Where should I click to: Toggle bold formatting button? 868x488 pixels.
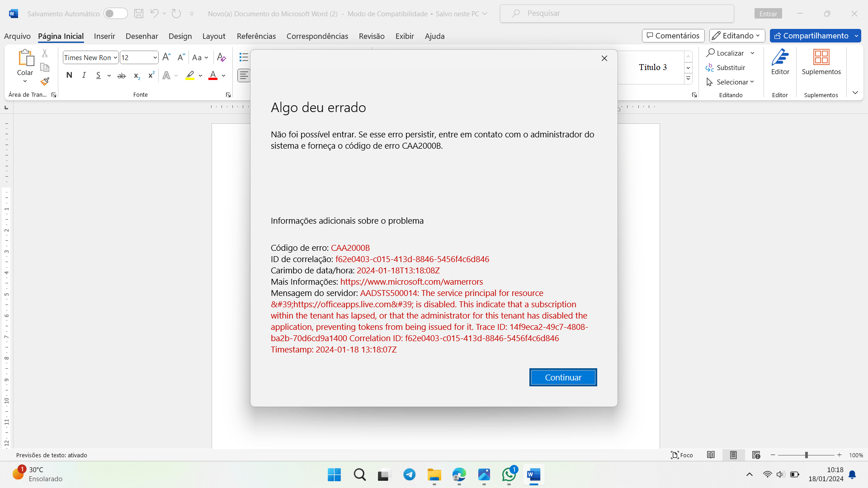(69, 75)
